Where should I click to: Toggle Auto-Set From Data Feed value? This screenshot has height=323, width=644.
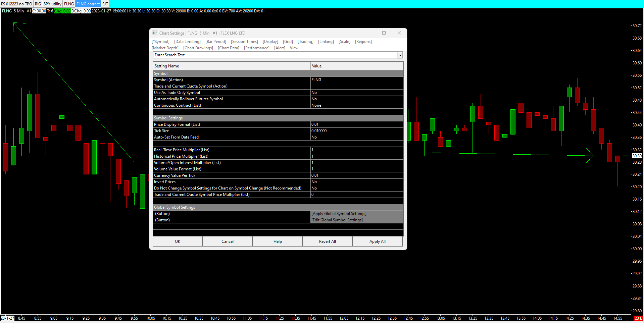click(357, 137)
